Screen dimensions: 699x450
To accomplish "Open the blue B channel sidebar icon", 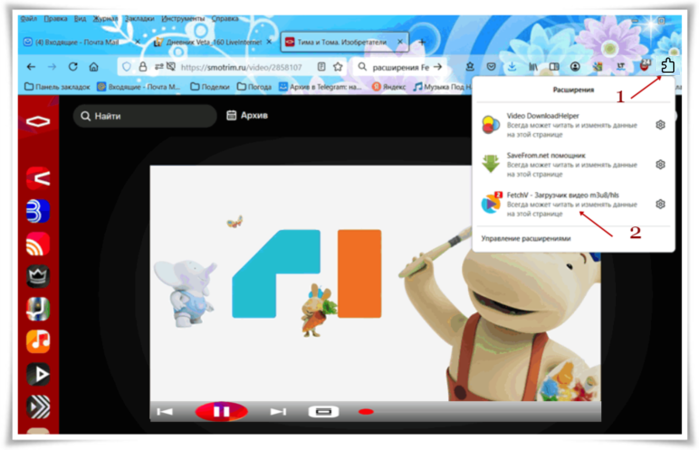I will click(38, 211).
